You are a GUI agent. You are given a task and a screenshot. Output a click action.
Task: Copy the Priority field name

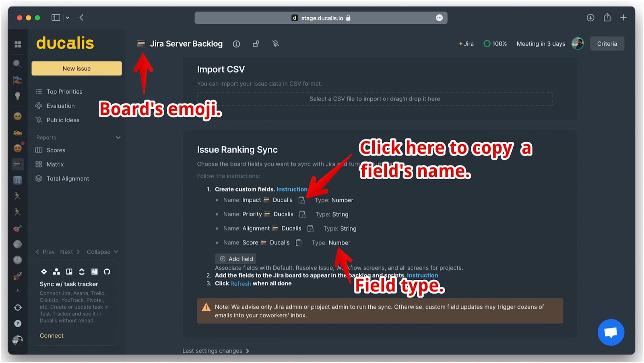(302, 214)
